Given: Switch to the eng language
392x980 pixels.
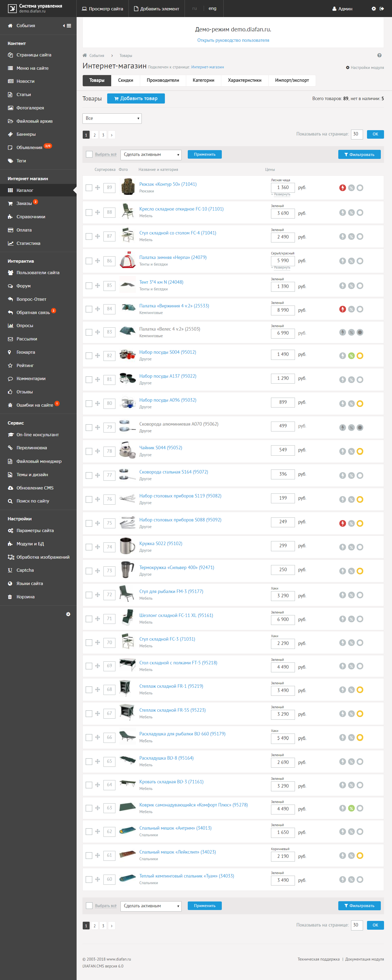Looking at the screenshot, I should 212,8.
